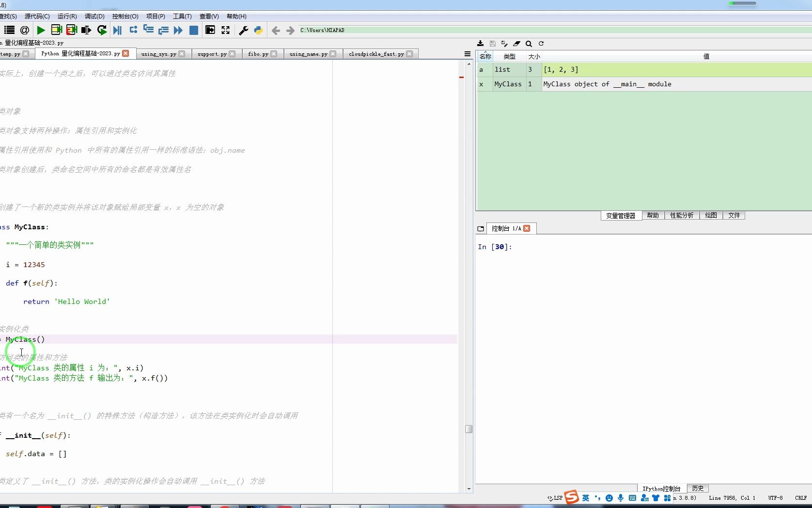Open 控制台(O) menu
Viewport: 812px width, 508px height.
pyautogui.click(x=125, y=16)
